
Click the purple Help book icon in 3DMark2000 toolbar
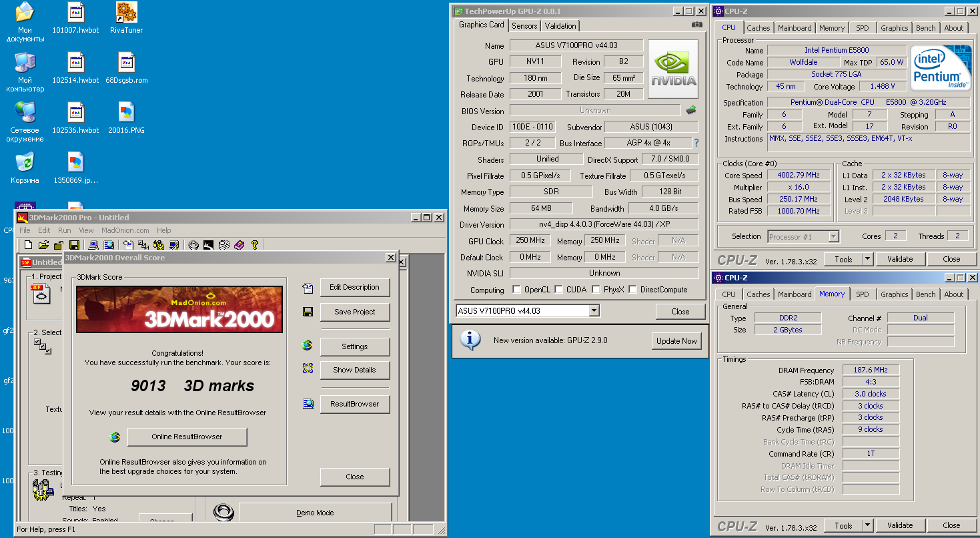[239, 245]
